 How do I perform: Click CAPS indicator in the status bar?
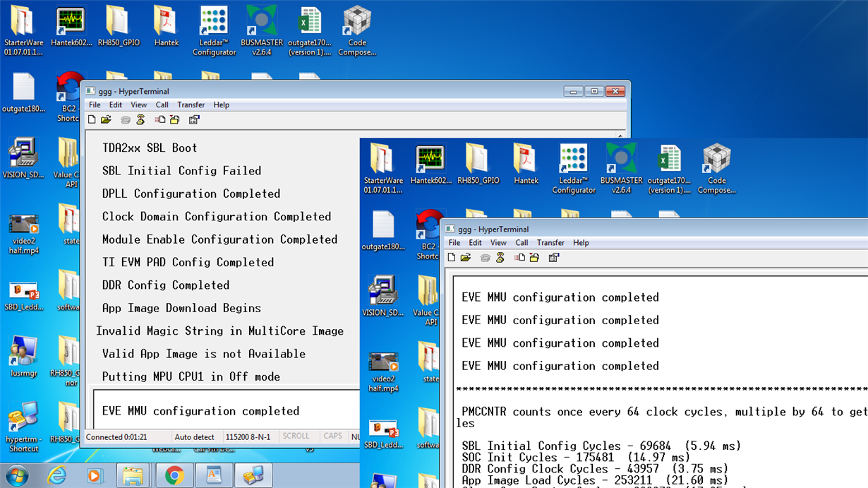(x=333, y=436)
